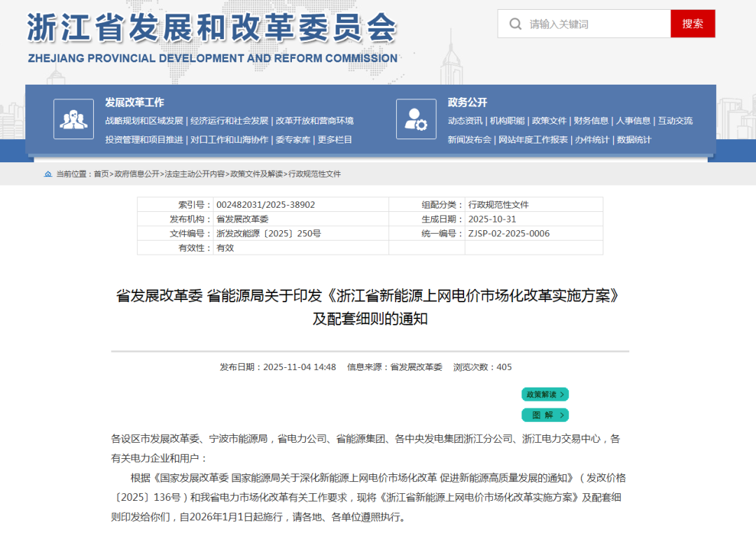Click the people emblem beside 发展改革工作
756x533 pixels.
pos(73,119)
